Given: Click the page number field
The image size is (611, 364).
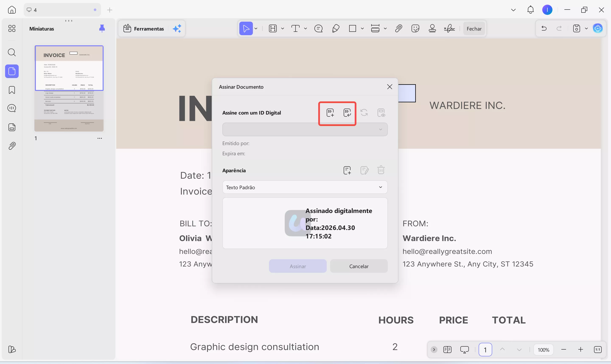Looking at the screenshot, I should 485,350.
